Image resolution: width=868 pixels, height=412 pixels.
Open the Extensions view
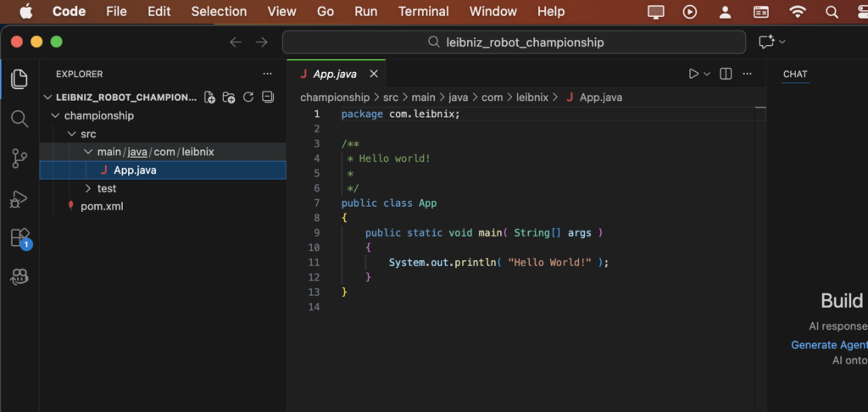19,237
